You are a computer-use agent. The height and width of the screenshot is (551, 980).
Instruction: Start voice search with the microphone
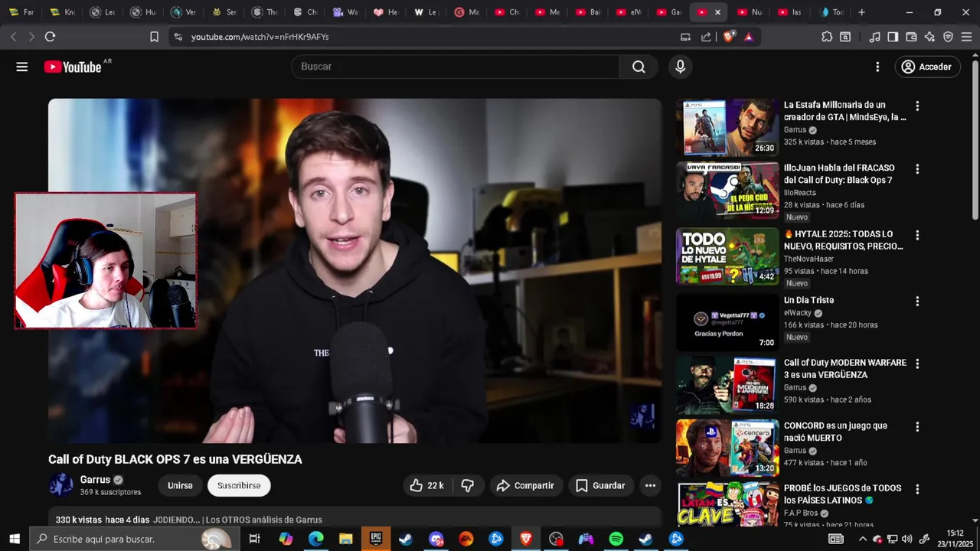coord(680,67)
